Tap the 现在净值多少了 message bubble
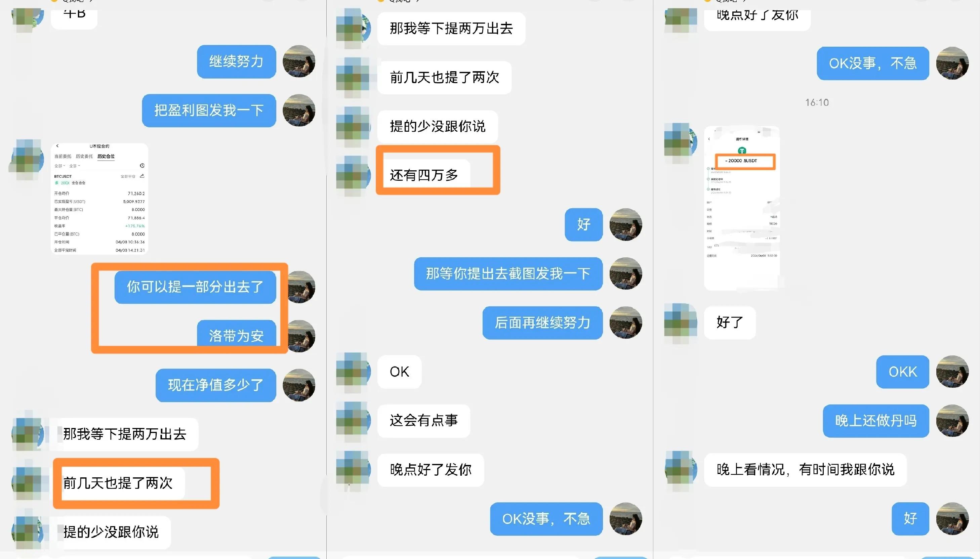This screenshot has width=980, height=559. coord(216,385)
